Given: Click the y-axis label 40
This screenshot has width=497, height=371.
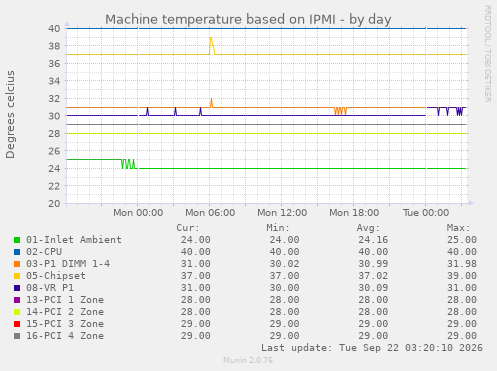Looking at the screenshot, I should click(x=54, y=28).
